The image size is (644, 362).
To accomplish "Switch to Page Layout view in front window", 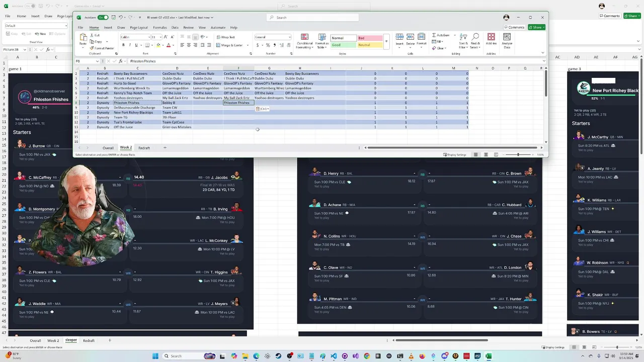I will [486, 154].
